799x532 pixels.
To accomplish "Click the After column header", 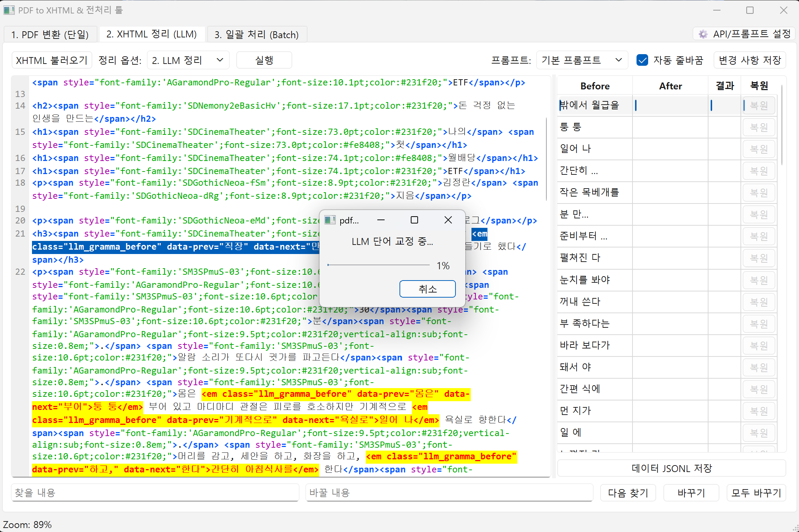I will [670, 86].
